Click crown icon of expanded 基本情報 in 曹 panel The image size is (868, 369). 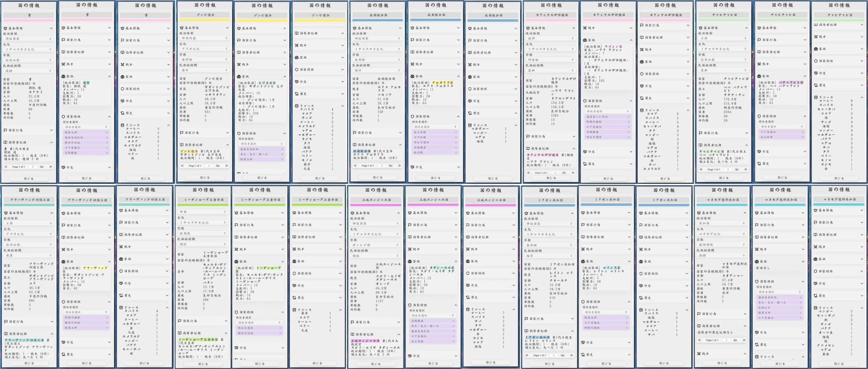6,28
